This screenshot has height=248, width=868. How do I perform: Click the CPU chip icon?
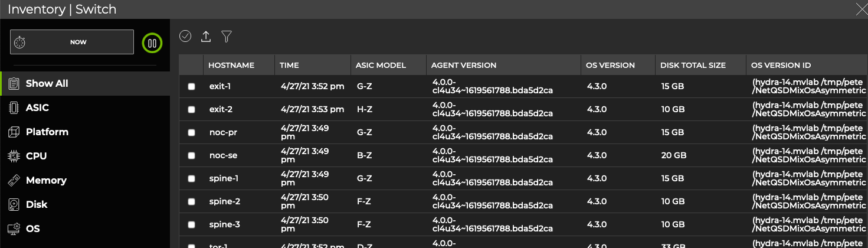point(14,156)
